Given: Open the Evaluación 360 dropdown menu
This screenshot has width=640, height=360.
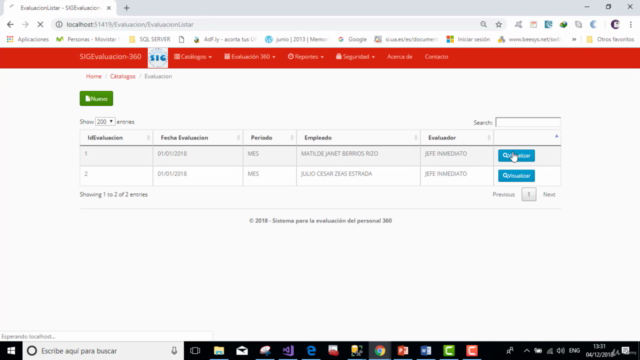Looking at the screenshot, I should [x=250, y=57].
